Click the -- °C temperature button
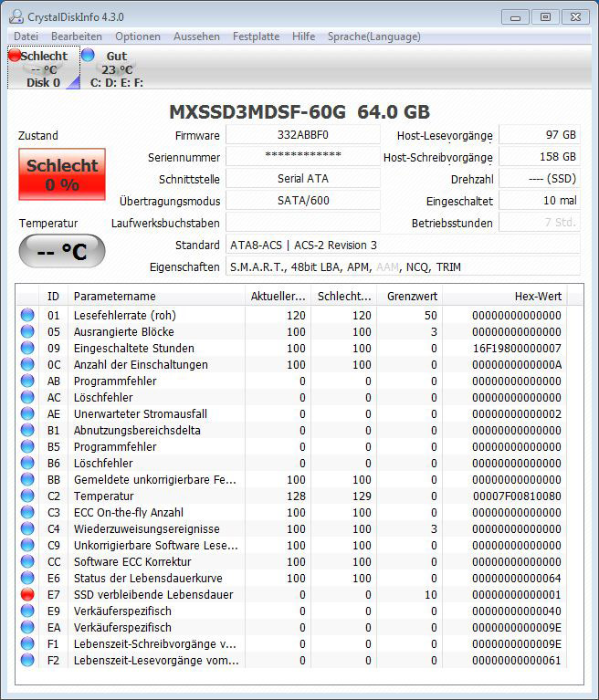 coord(62,251)
